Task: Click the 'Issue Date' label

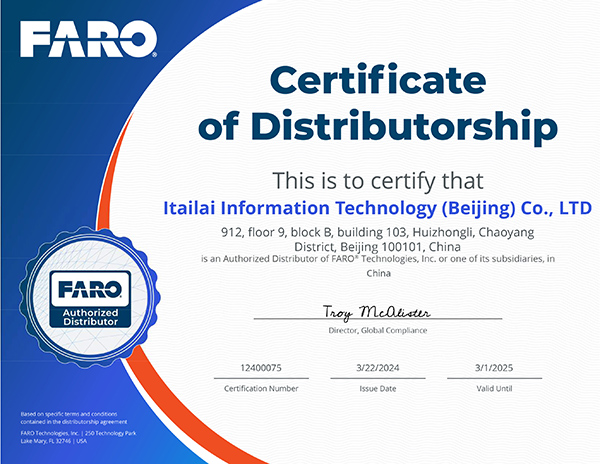Action: 377,388
